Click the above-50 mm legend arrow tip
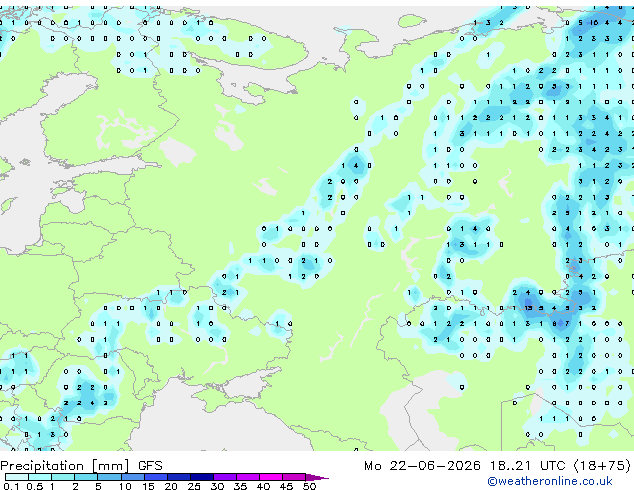 click(x=317, y=477)
